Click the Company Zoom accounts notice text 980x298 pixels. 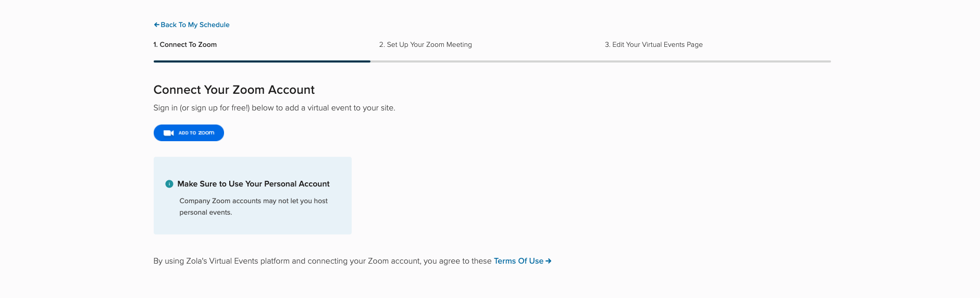click(254, 206)
